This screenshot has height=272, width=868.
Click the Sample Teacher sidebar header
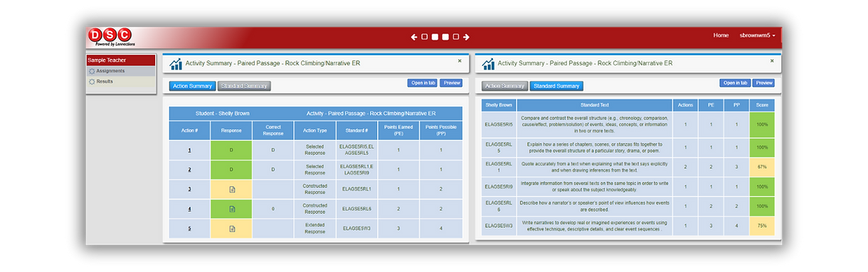120,60
